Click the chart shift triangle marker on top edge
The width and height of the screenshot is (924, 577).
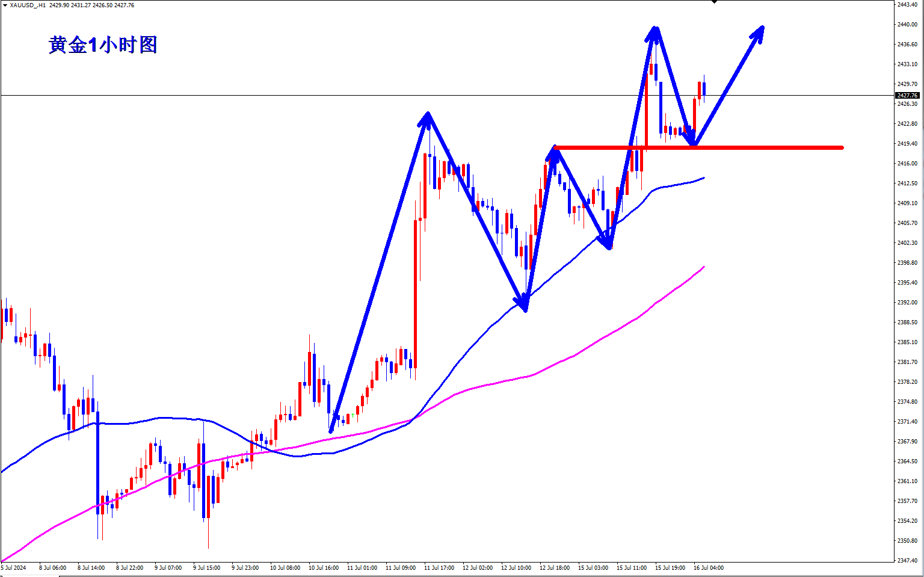click(714, 2)
